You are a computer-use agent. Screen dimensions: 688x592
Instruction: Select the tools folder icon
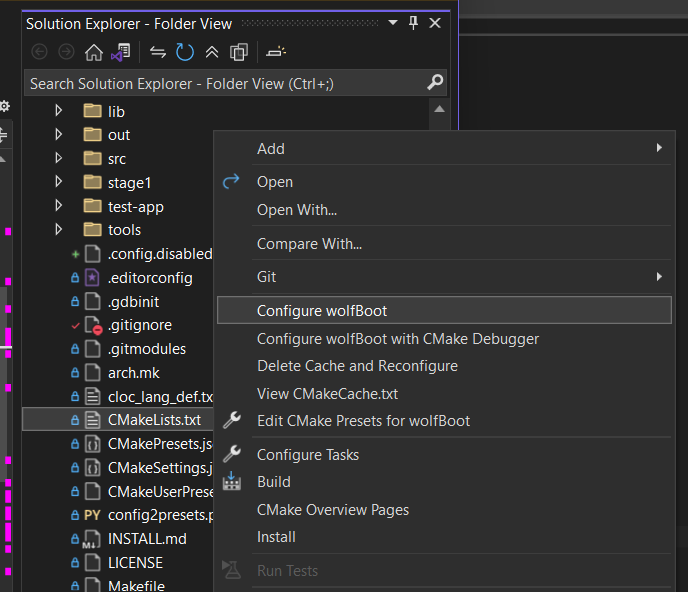click(x=93, y=230)
